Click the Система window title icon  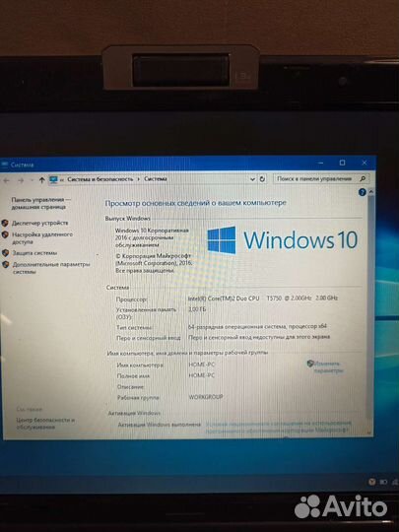click(x=4, y=165)
